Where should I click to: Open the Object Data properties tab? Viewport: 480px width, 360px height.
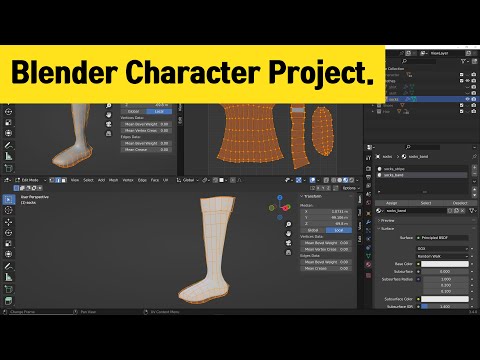[x=368, y=256]
